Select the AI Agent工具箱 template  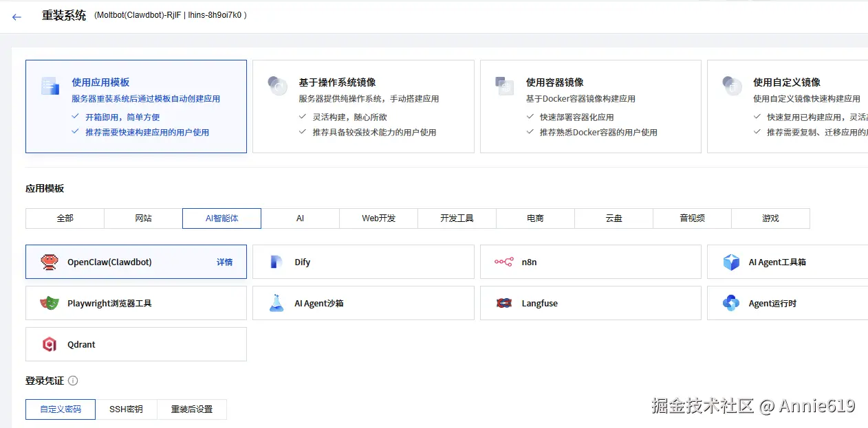pos(788,262)
